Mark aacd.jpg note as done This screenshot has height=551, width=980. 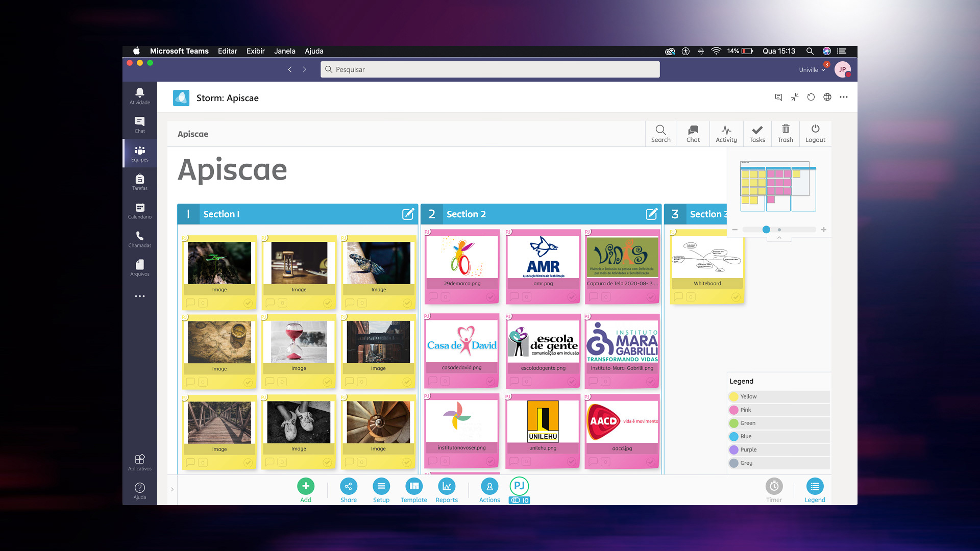[x=650, y=462]
